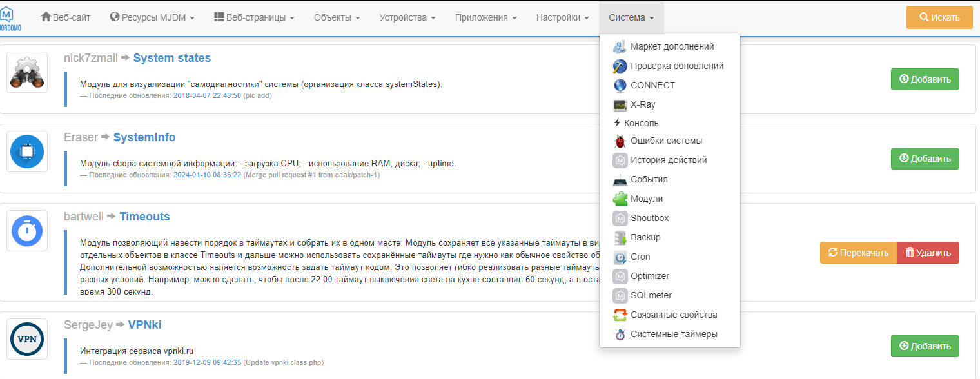Select Маркет дополнений from the menu
Screen dimensions: 980x379
click(672, 46)
